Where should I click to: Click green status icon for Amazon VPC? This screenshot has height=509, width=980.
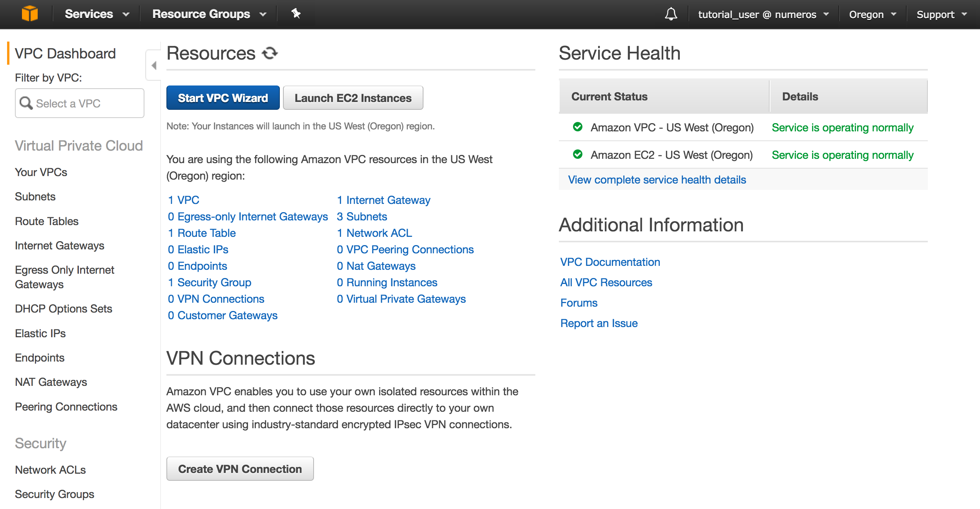(x=577, y=127)
